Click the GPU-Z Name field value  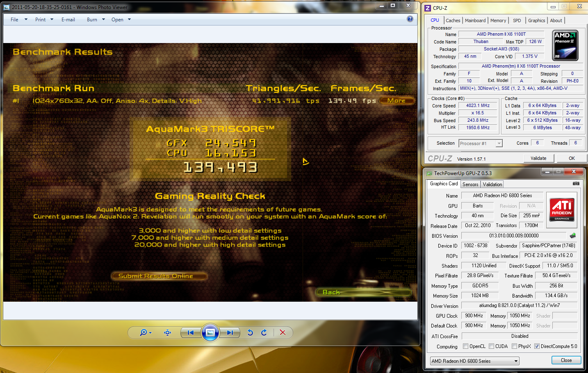pyautogui.click(x=502, y=196)
